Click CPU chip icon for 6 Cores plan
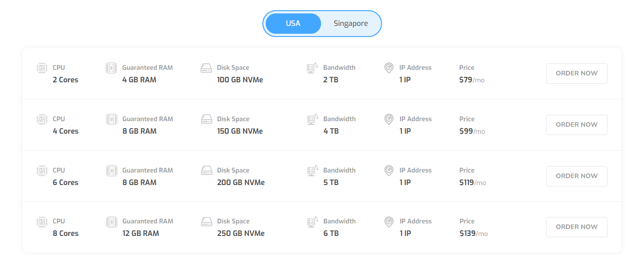Image resolution: width=644 pixels, height=266 pixels. click(x=42, y=171)
